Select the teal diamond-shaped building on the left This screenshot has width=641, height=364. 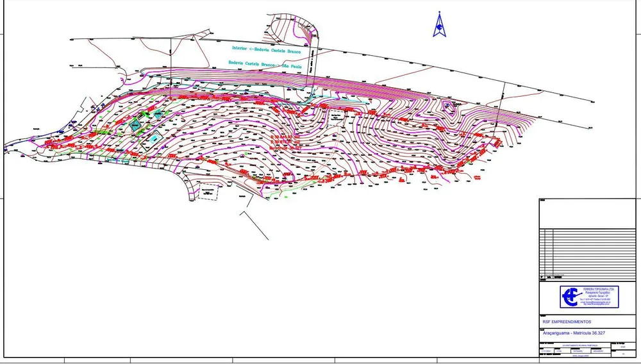tap(135, 124)
